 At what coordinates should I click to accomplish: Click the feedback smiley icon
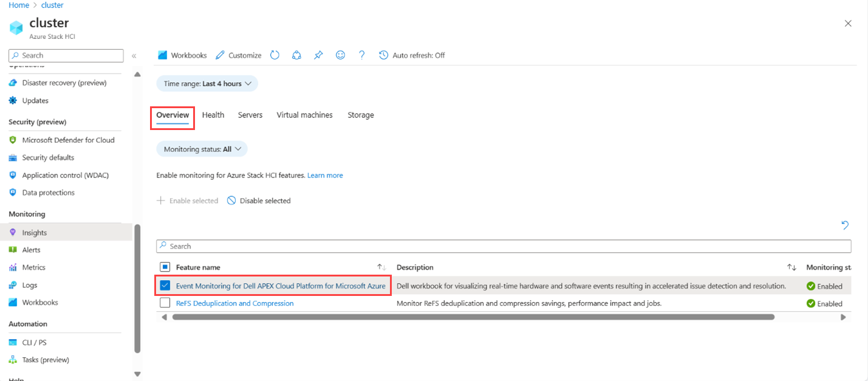[x=340, y=55]
